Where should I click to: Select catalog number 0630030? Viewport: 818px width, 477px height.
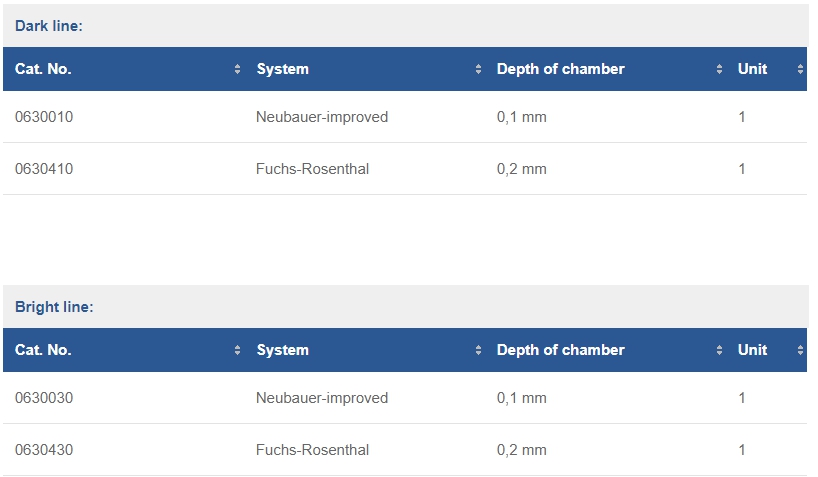[x=44, y=398]
